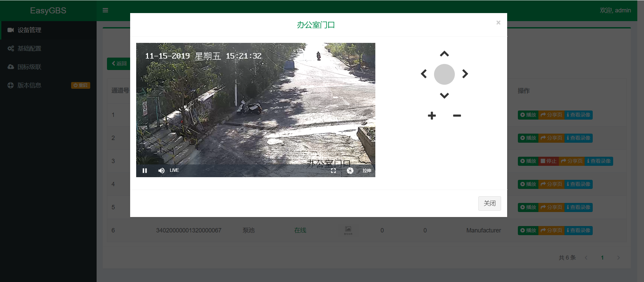
Task: Play channel 6 with 播放 button
Action: 528,230
